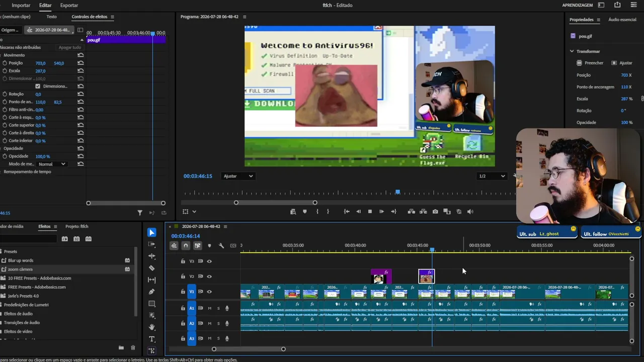Open APRENDIZAGEM workspace button

[x=578, y=5]
